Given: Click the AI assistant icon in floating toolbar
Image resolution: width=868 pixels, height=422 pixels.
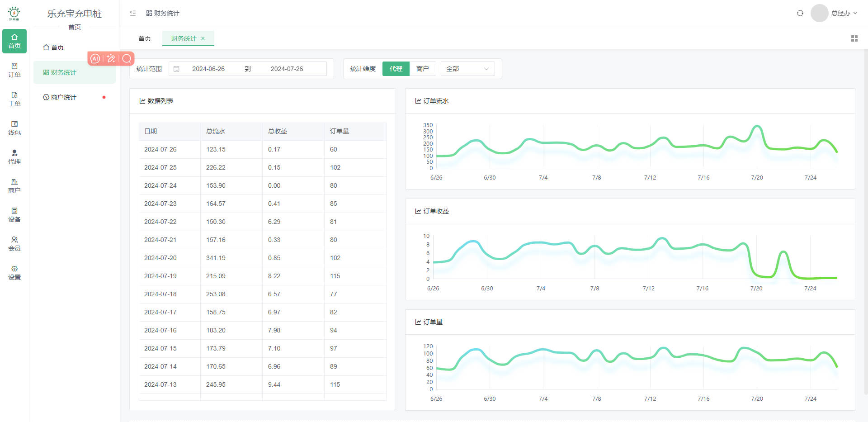Looking at the screenshot, I should point(95,58).
